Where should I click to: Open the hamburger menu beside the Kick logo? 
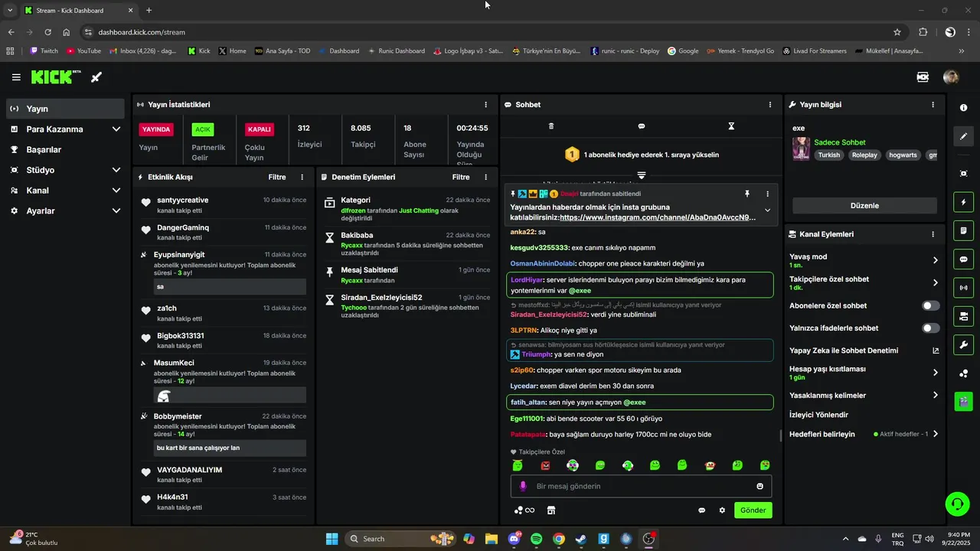16,77
